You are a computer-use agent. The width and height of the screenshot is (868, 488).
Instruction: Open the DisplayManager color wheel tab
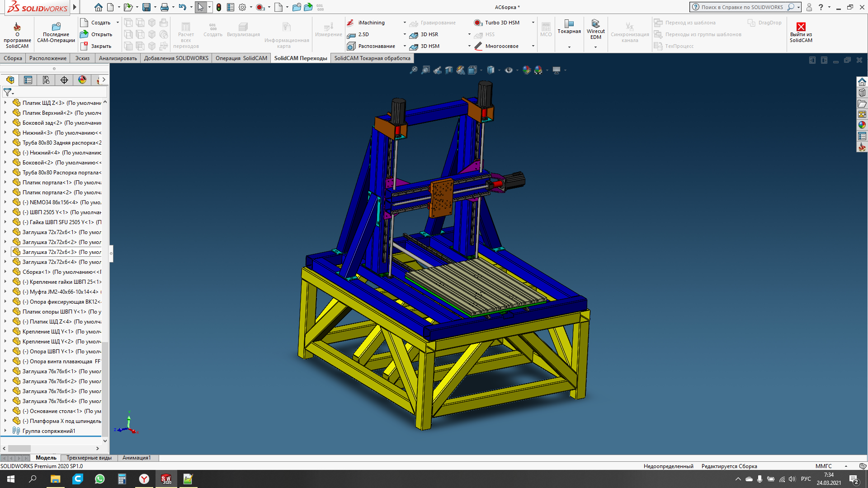pyautogui.click(x=82, y=80)
